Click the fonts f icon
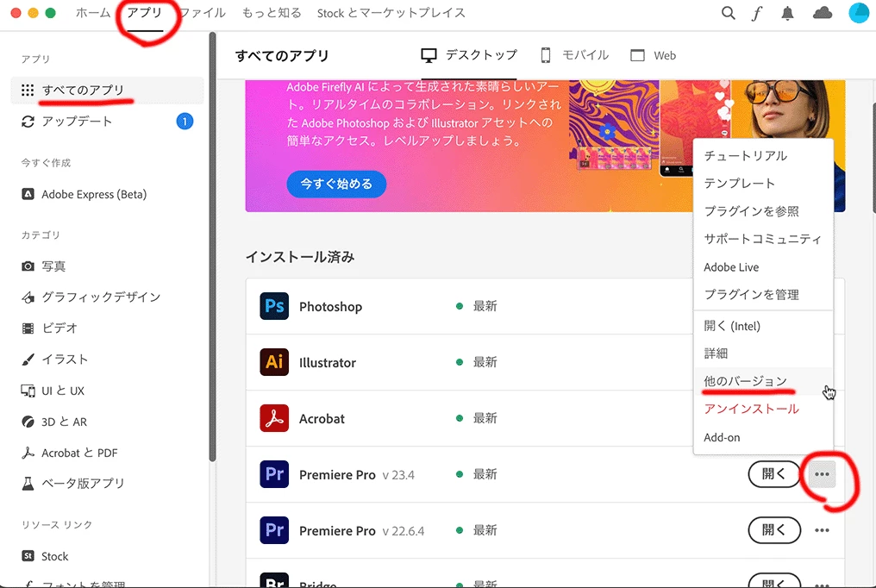876x588 pixels. [x=757, y=13]
